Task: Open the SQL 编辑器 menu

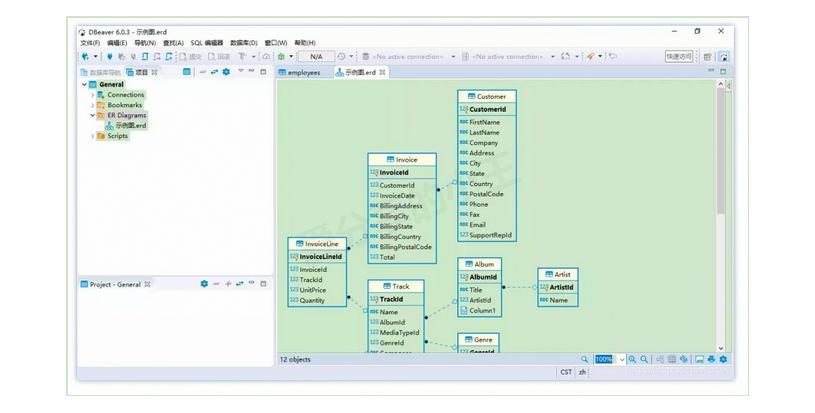Action: (207, 43)
